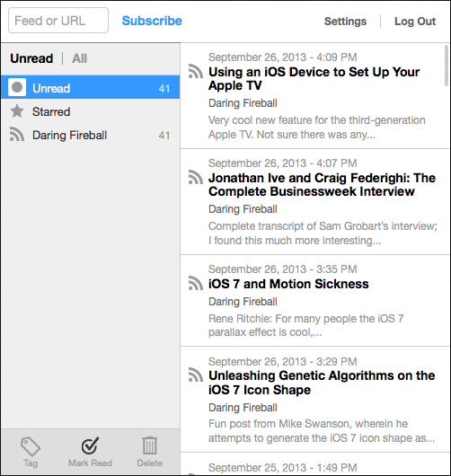Open 'Unleashing Genetic Algorithms on the iOS 7 Icon Shape'
Viewport: 451px width, 476px height.
click(x=322, y=383)
